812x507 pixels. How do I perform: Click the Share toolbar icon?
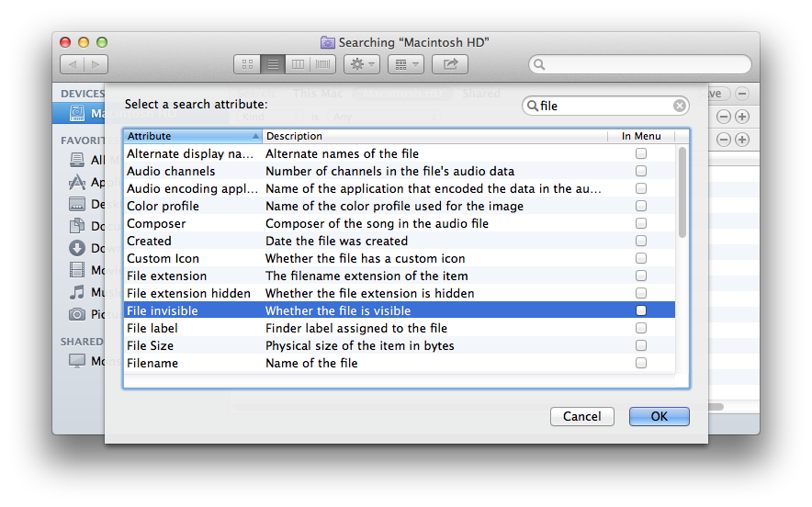[450, 64]
